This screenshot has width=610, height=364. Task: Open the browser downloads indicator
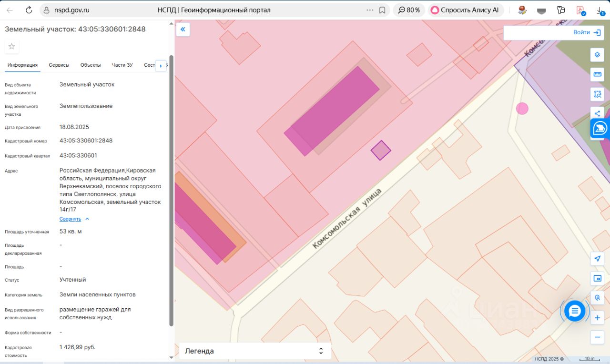pyautogui.click(x=600, y=10)
